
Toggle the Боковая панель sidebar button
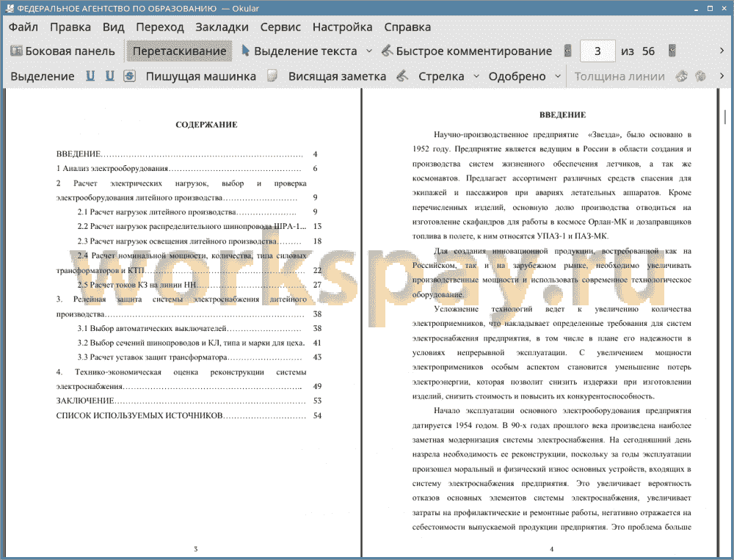[62, 51]
